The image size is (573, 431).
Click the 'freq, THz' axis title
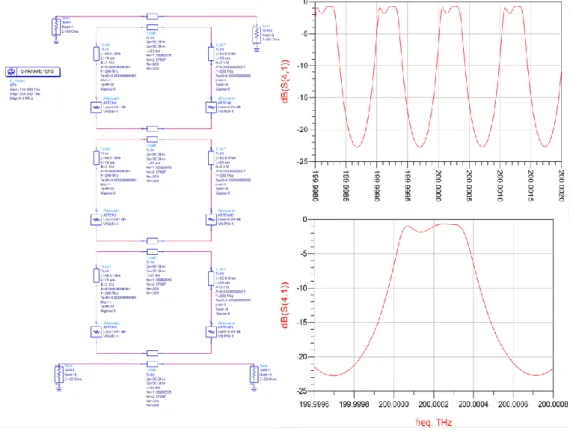point(434,423)
